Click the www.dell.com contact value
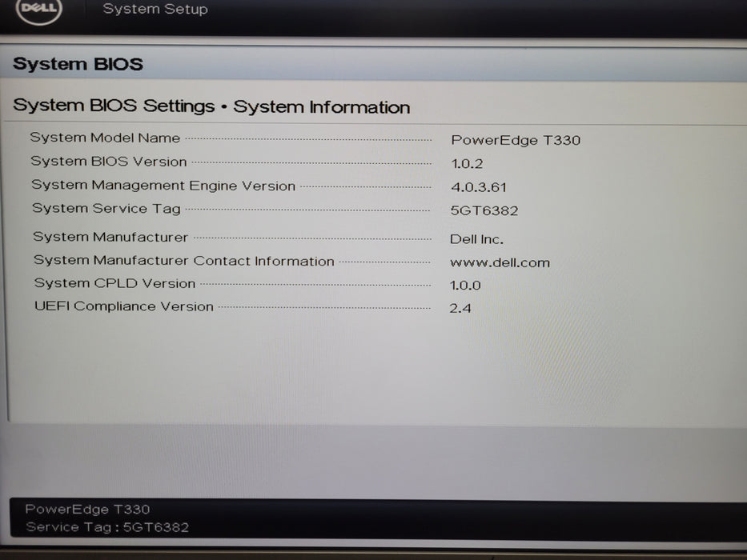Viewport: 747px width, 560px height. click(x=500, y=262)
